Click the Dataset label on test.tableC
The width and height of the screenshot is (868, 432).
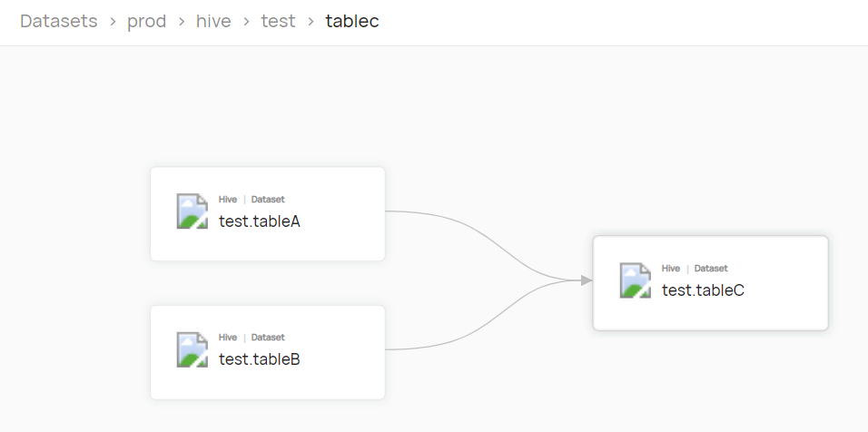[x=711, y=269]
